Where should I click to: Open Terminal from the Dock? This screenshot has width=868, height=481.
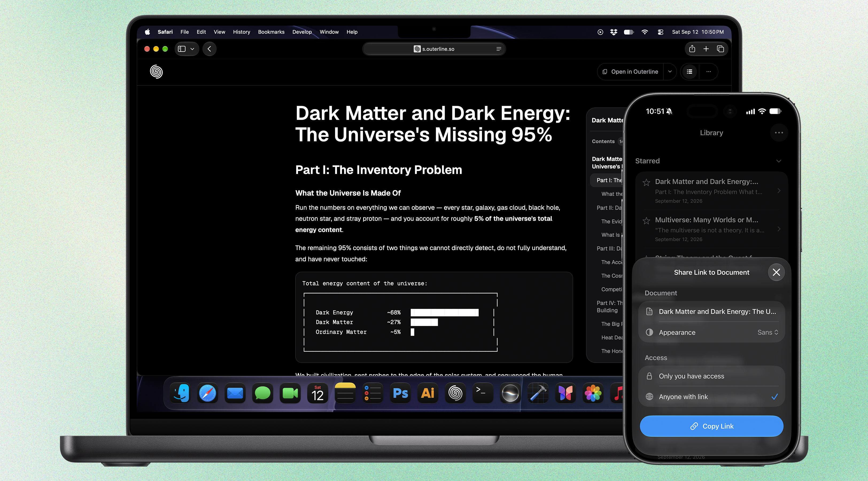pyautogui.click(x=483, y=393)
